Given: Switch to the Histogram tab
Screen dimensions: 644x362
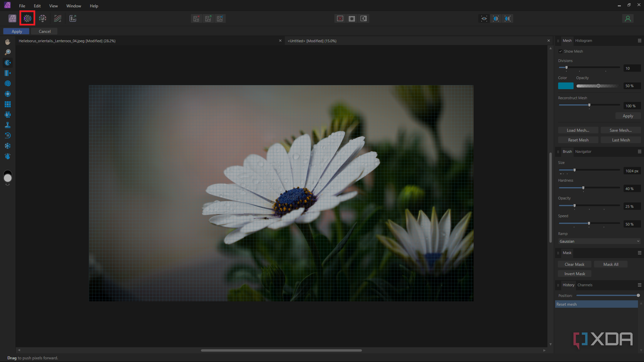Looking at the screenshot, I should [x=584, y=41].
